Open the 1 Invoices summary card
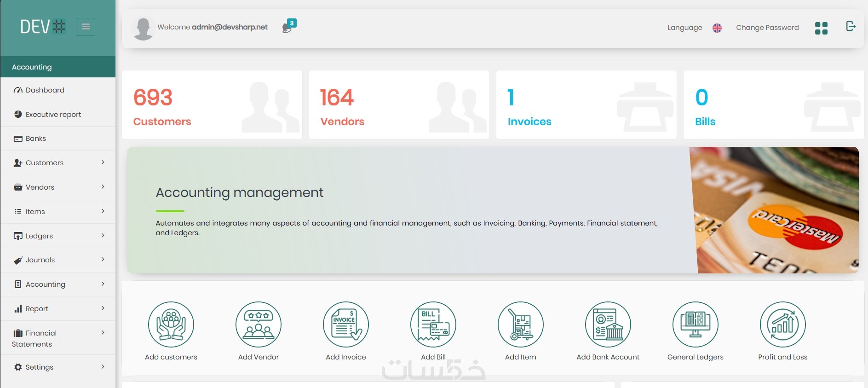 click(586, 104)
